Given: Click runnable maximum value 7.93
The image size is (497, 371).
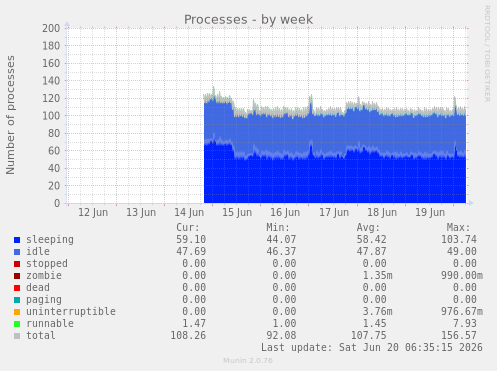Looking at the screenshot, I should point(465,323).
